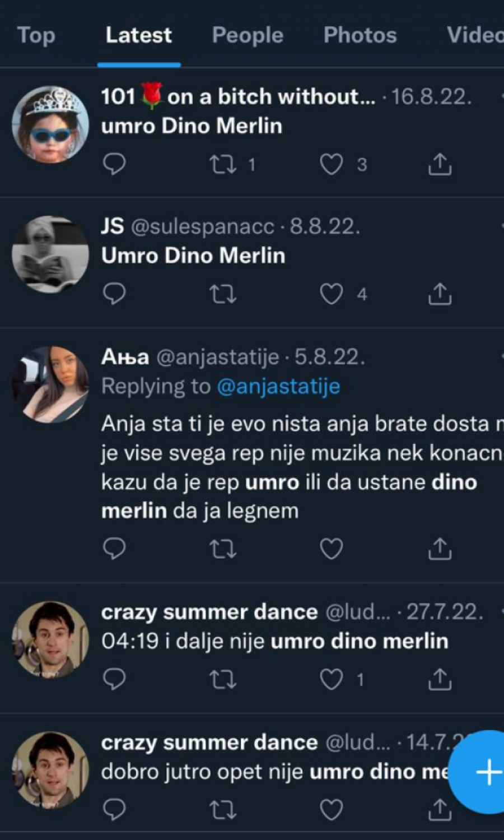This screenshot has width=504, height=840.
Task: Open Ања's profile picture
Action: [50, 384]
